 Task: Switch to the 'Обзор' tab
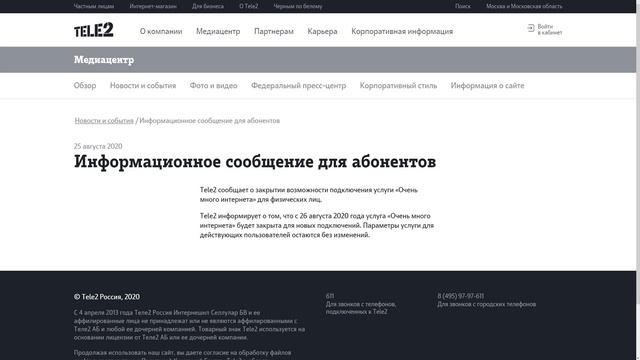click(x=85, y=86)
